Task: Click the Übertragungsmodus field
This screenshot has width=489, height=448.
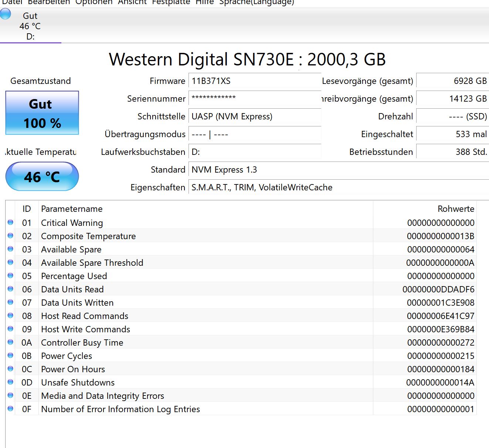Action: pyautogui.click(x=255, y=134)
